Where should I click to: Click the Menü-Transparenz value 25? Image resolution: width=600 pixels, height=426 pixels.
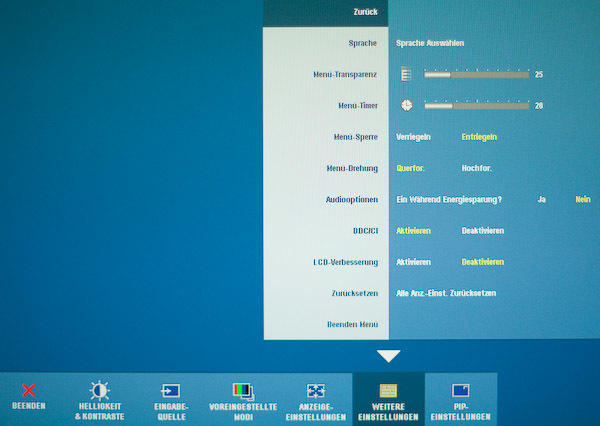(x=539, y=75)
